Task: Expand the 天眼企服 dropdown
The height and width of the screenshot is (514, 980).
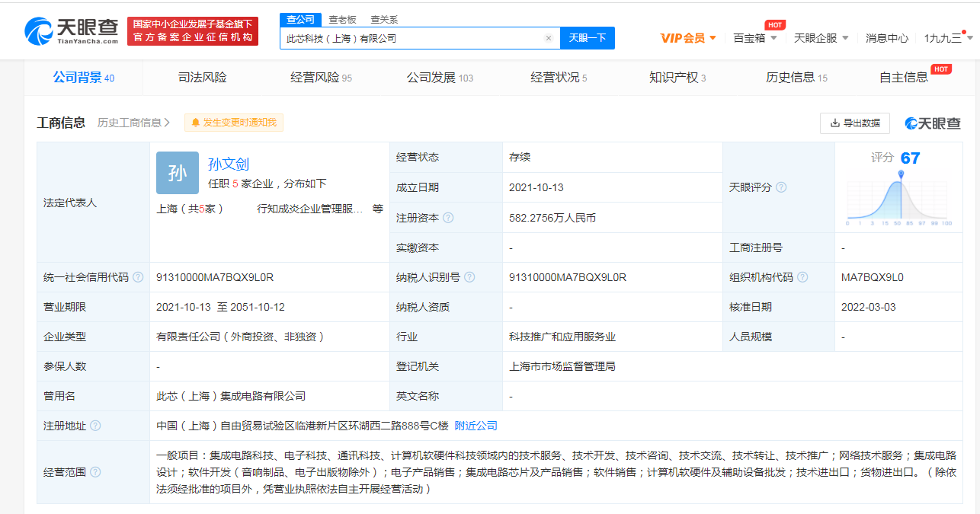Action: point(821,38)
